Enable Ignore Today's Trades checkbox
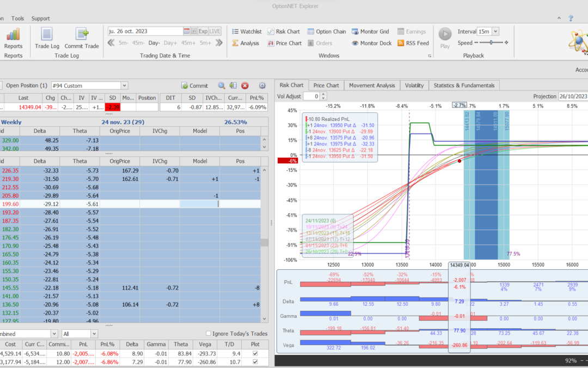This screenshot has height=368, width=588. click(x=209, y=334)
